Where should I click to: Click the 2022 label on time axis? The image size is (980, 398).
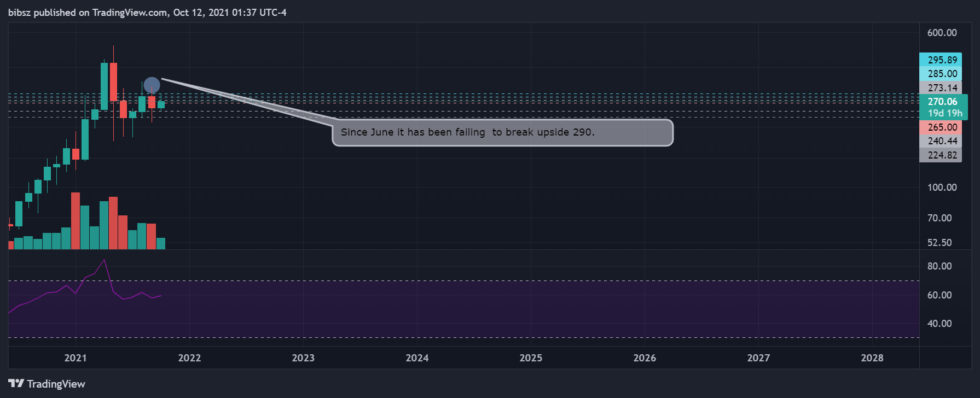click(x=189, y=358)
